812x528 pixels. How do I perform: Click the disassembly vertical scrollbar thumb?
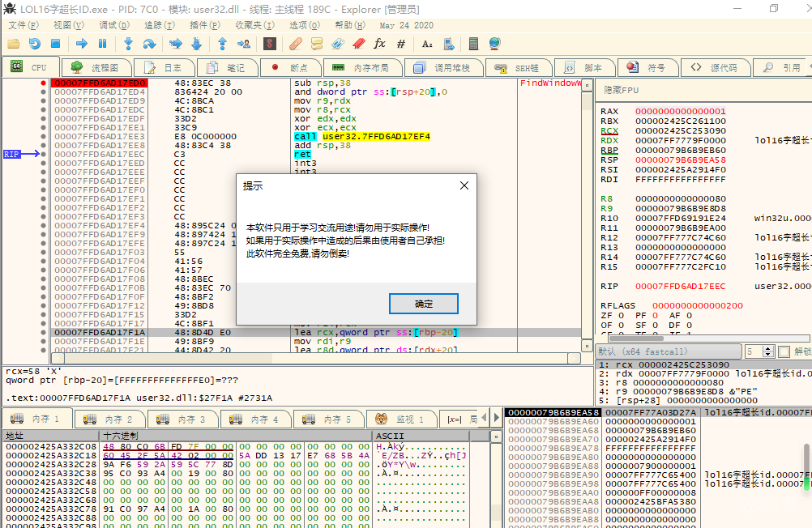tap(587, 101)
